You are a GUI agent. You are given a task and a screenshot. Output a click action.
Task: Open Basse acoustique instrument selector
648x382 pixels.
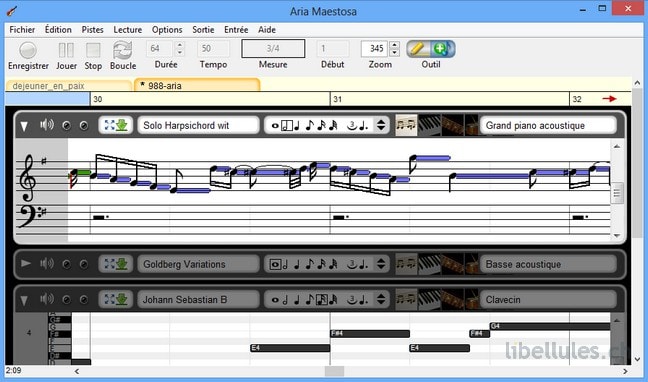[x=548, y=264]
